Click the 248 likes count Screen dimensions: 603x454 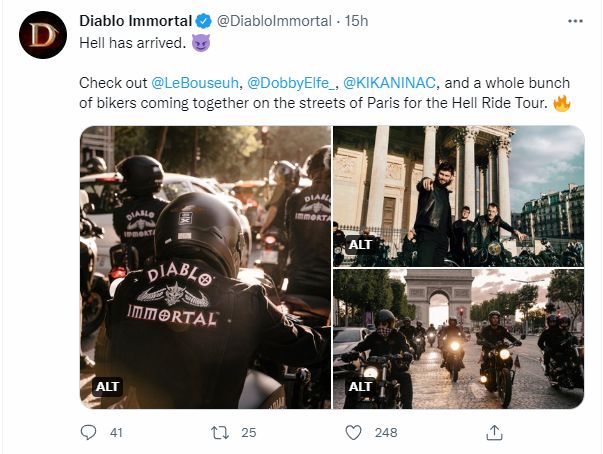click(x=385, y=433)
